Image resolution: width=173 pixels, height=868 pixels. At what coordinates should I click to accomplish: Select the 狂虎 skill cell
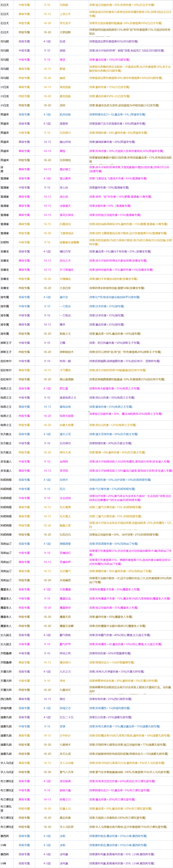coord(63,42)
